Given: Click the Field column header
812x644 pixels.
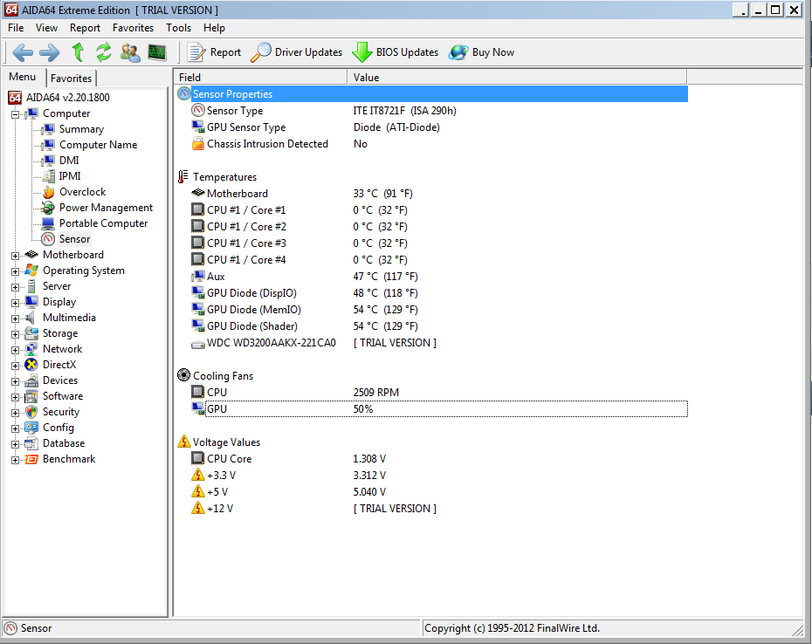Looking at the screenshot, I should 260,77.
